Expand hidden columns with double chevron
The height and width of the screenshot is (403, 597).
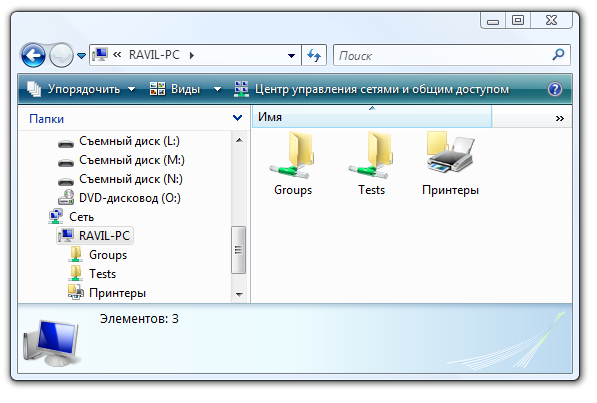(x=559, y=118)
